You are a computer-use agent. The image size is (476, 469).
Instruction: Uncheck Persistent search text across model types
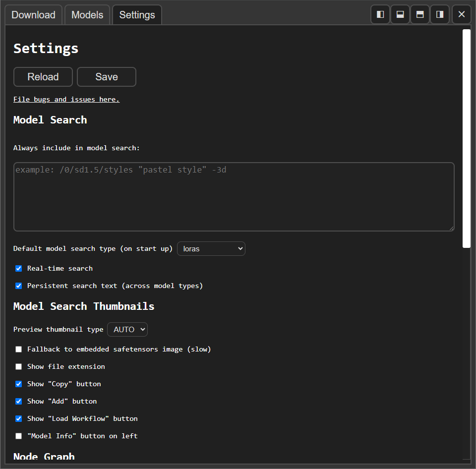click(x=18, y=286)
